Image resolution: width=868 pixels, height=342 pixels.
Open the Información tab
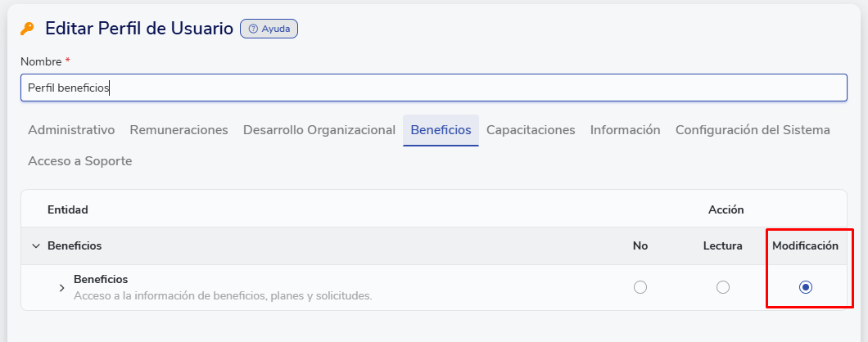(x=625, y=130)
